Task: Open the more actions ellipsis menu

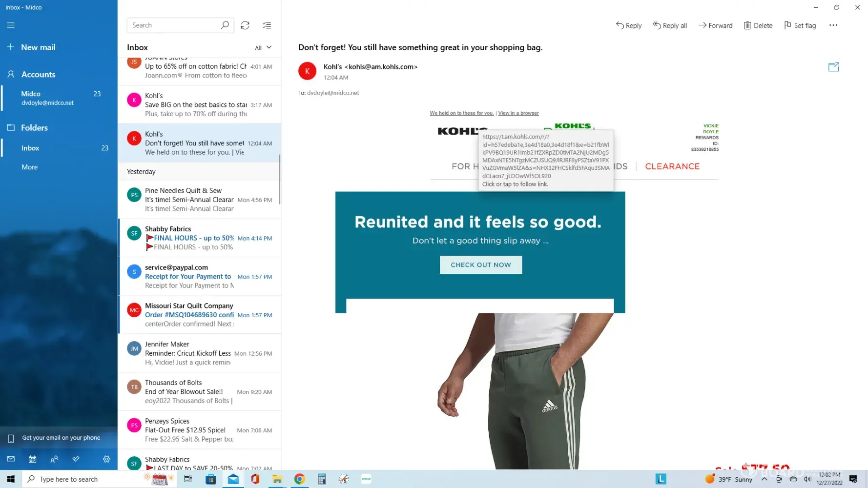Action: (x=833, y=25)
